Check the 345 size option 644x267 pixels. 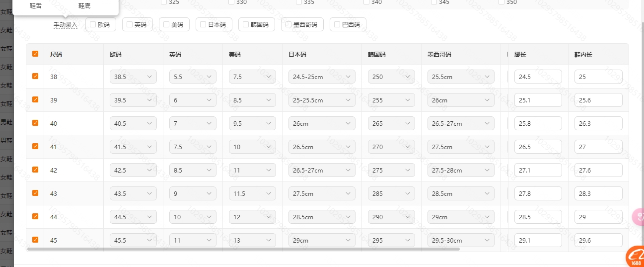[x=434, y=2]
